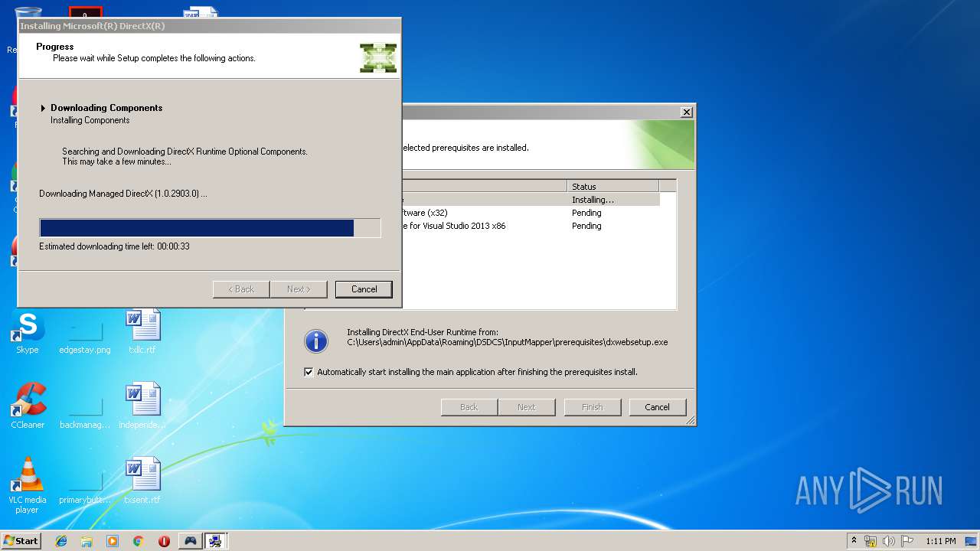This screenshot has width=980, height=551.
Task: Launch Internet Explorer from taskbar
Action: pos(61,541)
